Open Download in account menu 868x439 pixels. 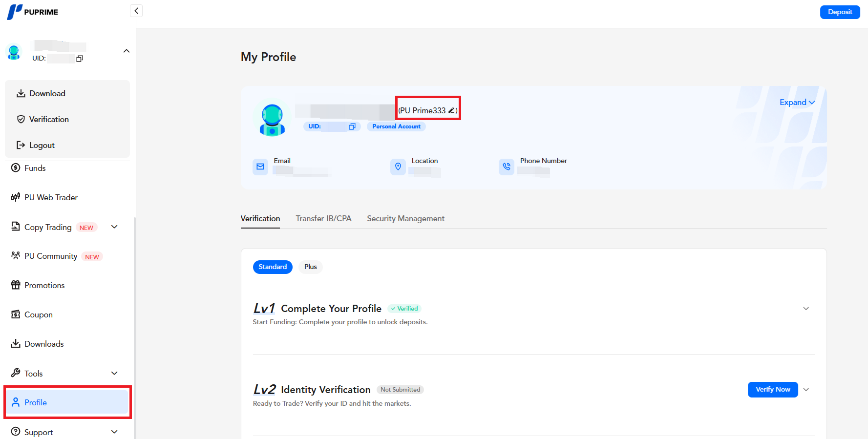pyautogui.click(x=47, y=93)
